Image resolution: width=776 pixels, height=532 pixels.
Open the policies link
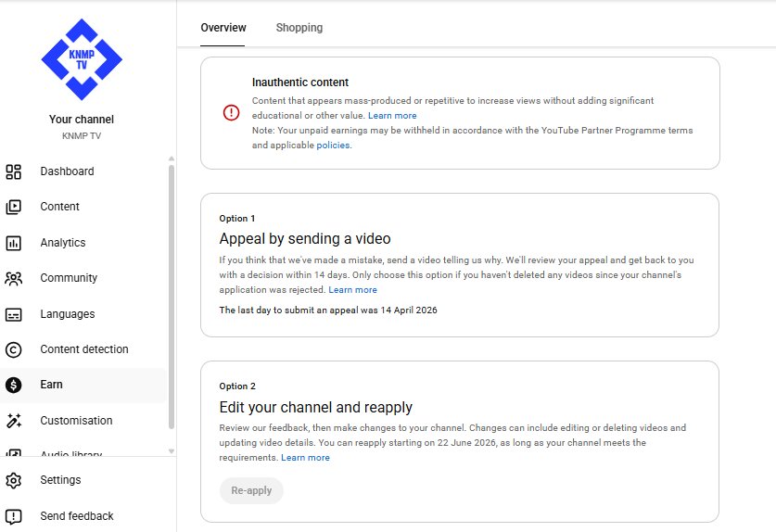pos(333,146)
